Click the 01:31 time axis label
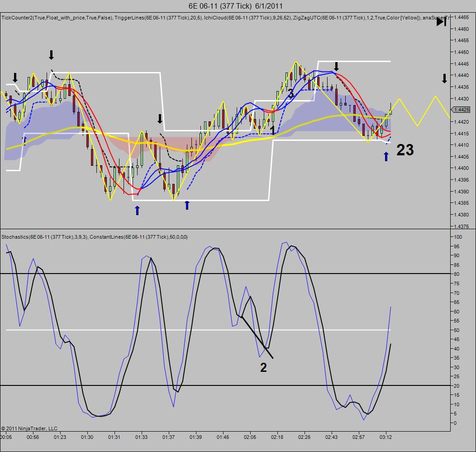The width and height of the screenshot is (476, 452). tap(114, 437)
